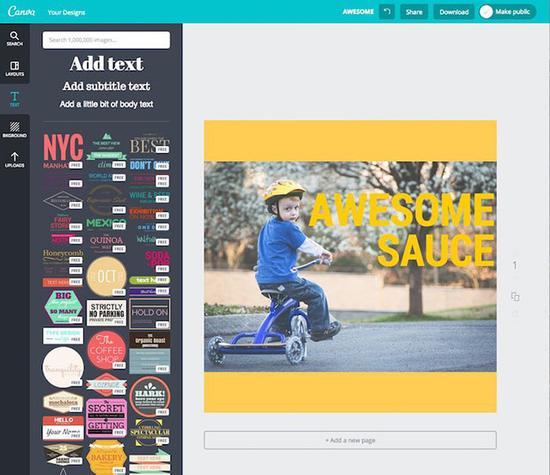This screenshot has height=475, width=550.
Task: Open the Search panel icon
Action: click(14, 38)
